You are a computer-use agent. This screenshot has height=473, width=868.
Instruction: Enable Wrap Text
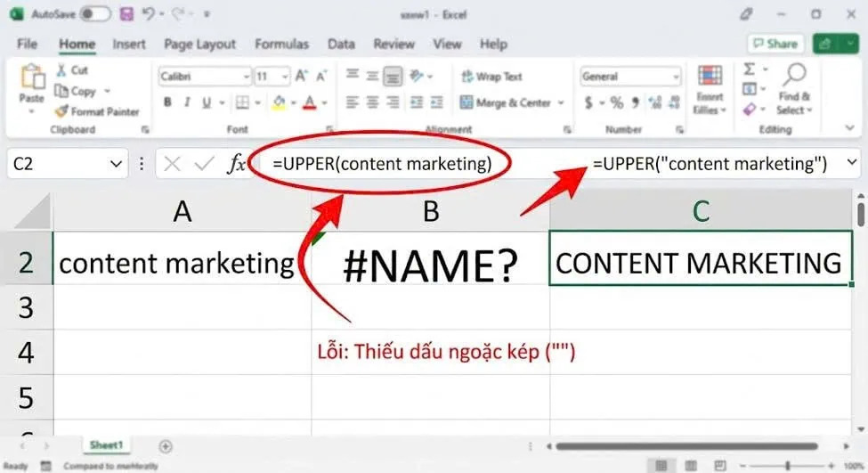point(491,77)
